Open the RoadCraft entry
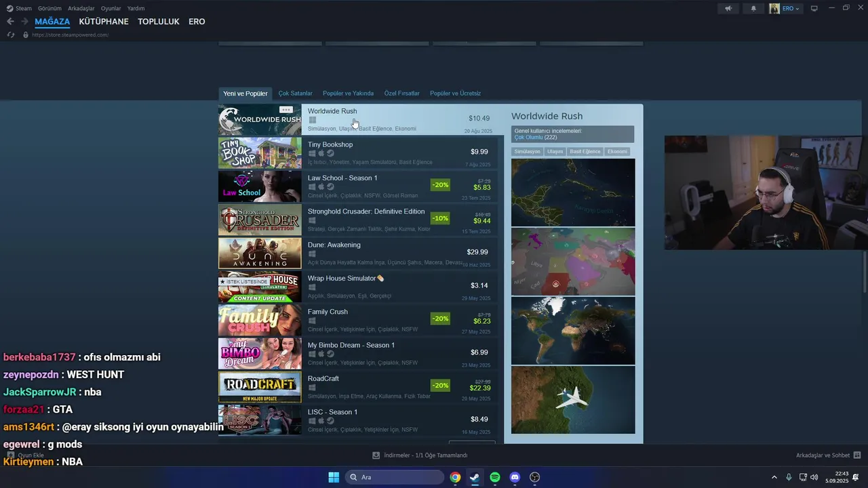 click(358, 387)
